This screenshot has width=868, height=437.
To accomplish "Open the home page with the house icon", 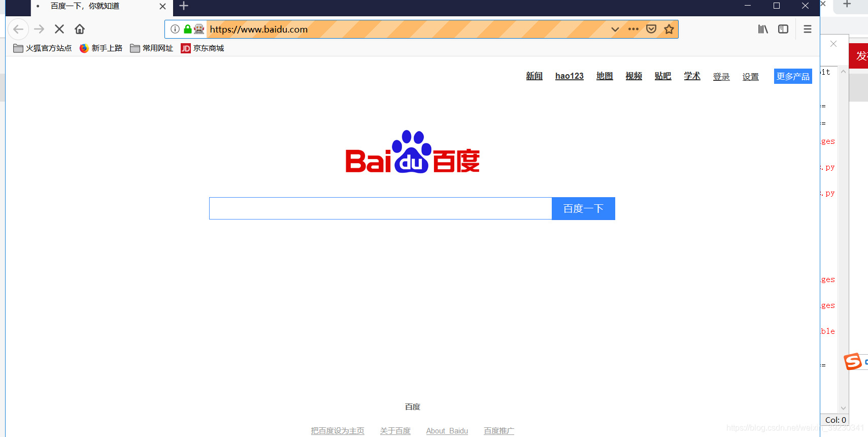I will [80, 29].
